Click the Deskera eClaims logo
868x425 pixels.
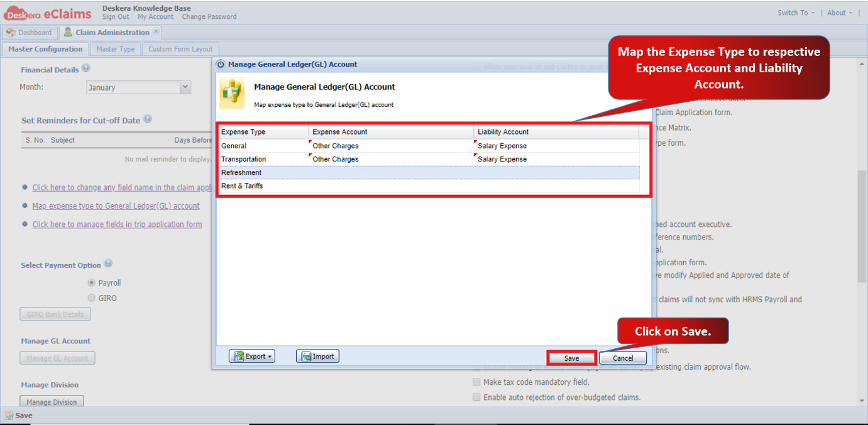pyautogui.click(x=48, y=12)
